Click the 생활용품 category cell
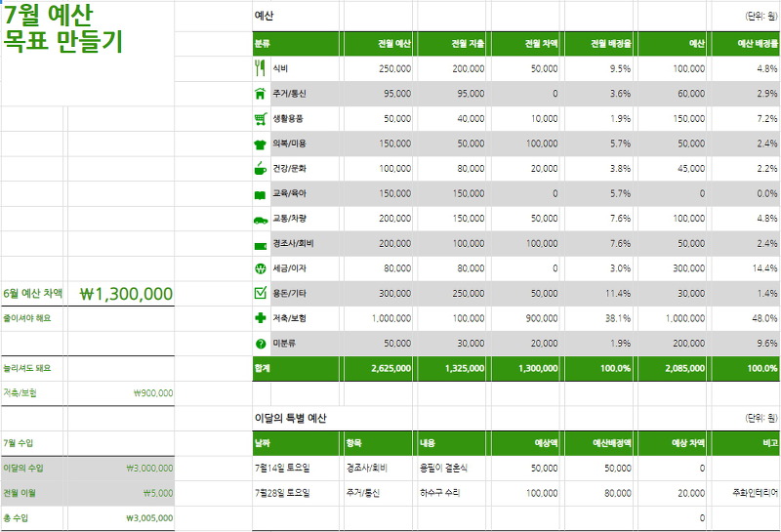The width and height of the screenshot is (781, 532). point(306,118)
